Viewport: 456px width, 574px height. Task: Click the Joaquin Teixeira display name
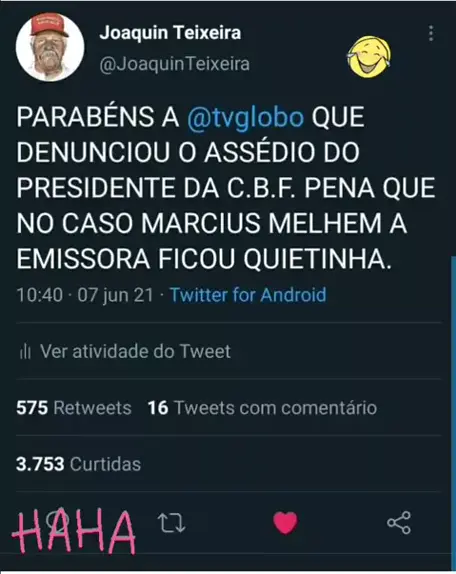coord(170,33)
